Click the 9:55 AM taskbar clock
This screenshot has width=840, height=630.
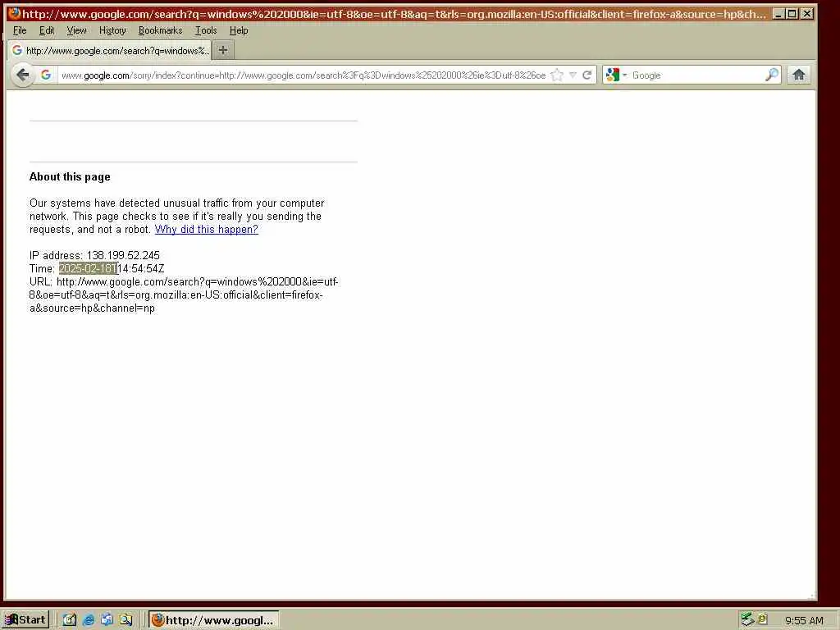pyautogui.click(x=804, y=620)
